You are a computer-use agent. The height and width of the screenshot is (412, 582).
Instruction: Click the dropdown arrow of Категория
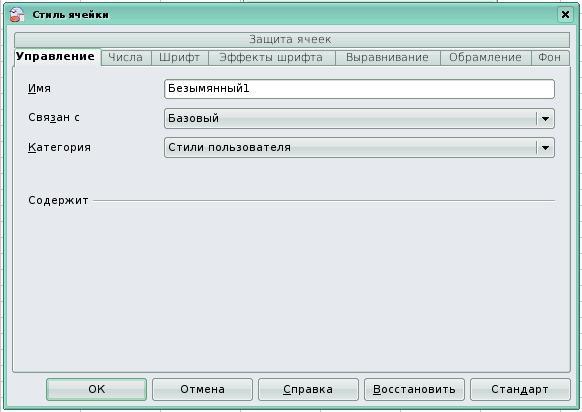[x=545, y=148]
